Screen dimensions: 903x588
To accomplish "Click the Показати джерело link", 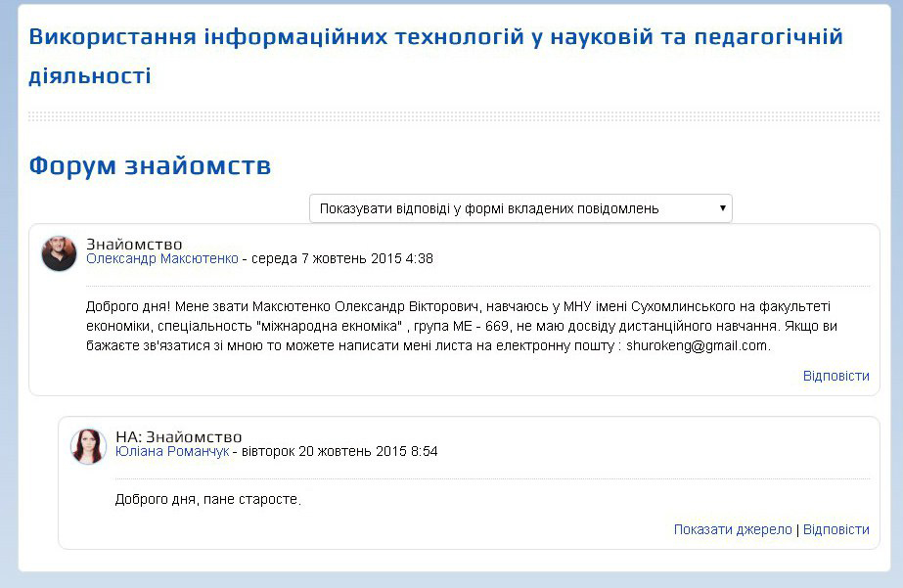I will (733, 529).
